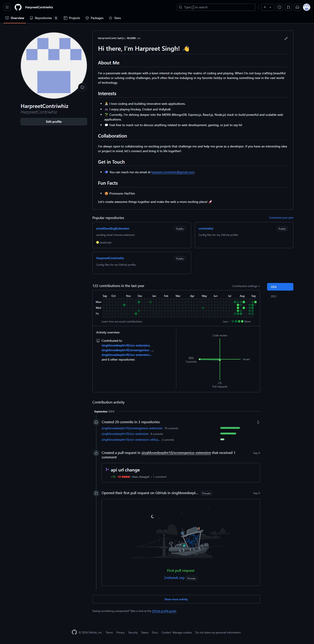The width and height of the screenshot is (314, 644).
Task: Open the Pull requests icon in header
Action: [x=288, y=7]
